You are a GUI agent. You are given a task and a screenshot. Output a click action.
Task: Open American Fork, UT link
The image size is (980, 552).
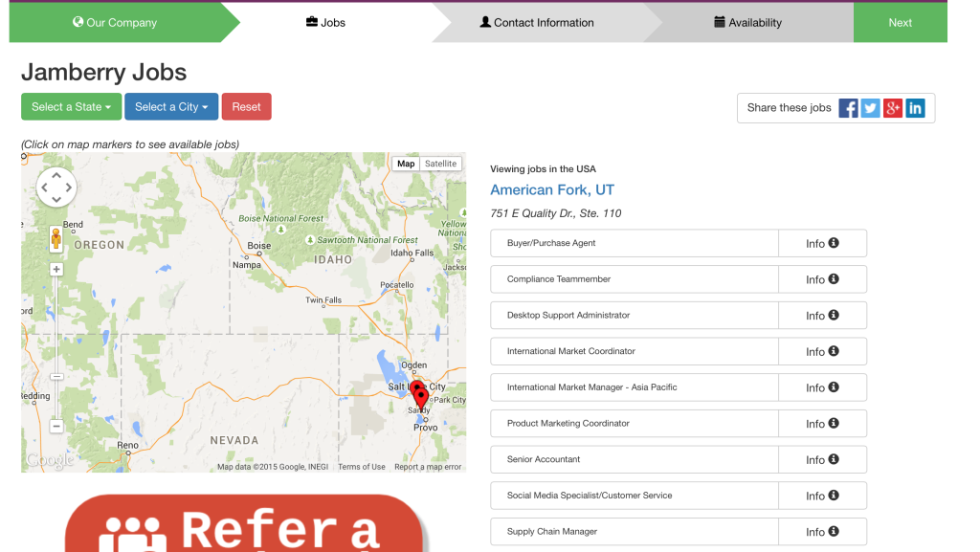(x=552, y=189)
